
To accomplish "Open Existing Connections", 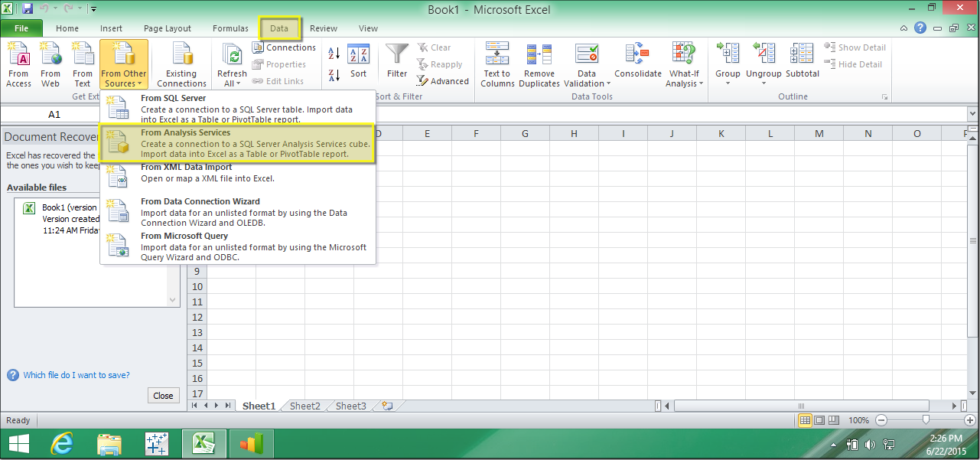I will pos(181,64).
